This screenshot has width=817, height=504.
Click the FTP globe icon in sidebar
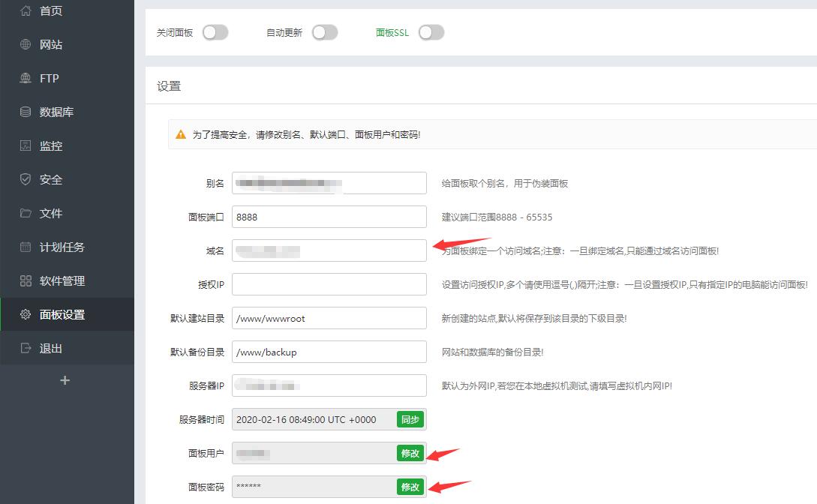click(26, 78)
